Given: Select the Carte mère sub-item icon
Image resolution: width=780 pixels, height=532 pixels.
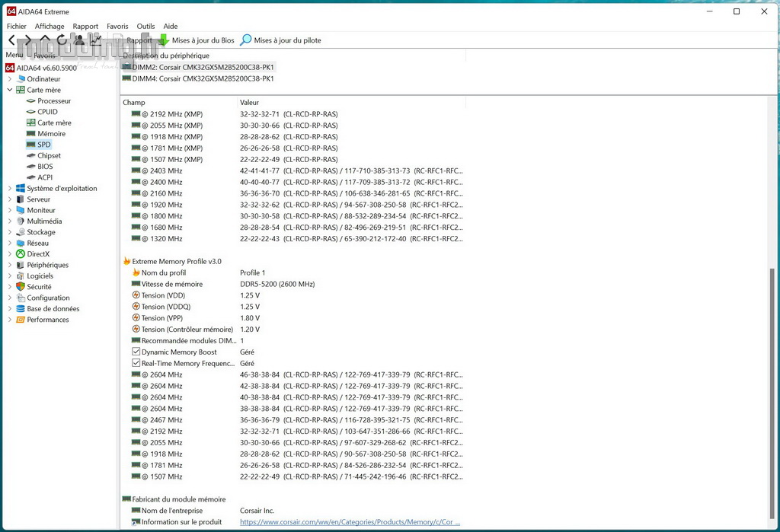Looking at the screenshot, I should click(x=30, y=123).
